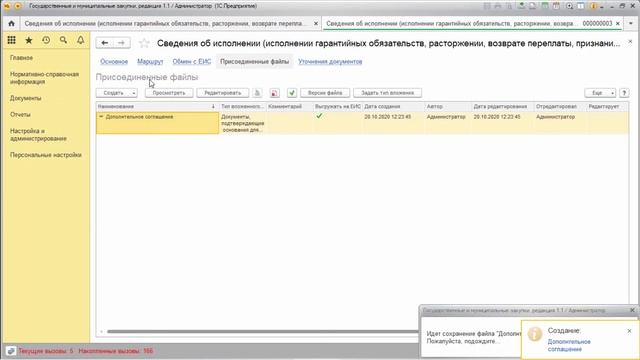Click the Просмотреть button
Viewport: 640px width, 360px height.
point(169,93)
